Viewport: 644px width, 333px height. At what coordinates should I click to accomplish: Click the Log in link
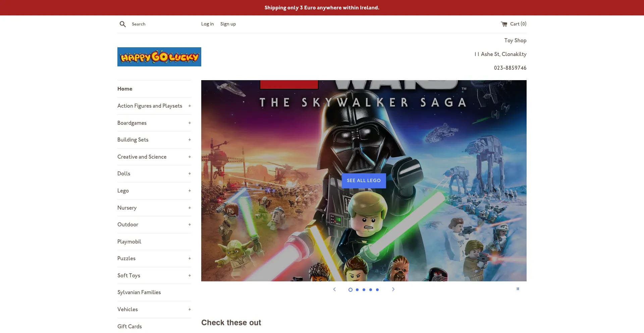pos(207,24)
